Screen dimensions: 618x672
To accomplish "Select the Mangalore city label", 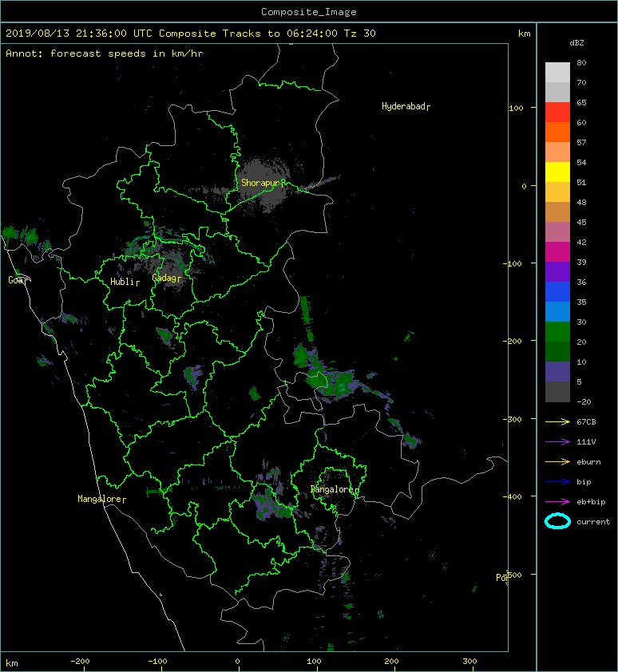I will click(x=101, y=499).
